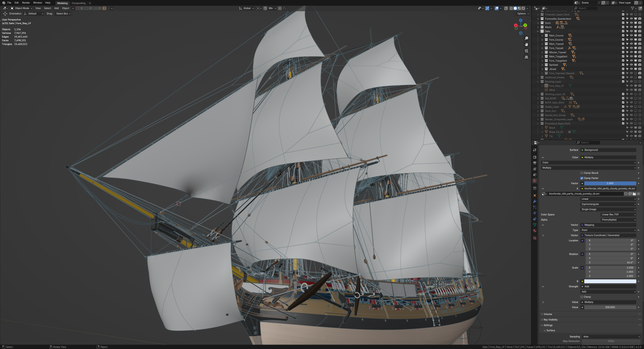Click the pan hand navigation icon
Image resolution: width=644 pixels, height=349 pixels.
click(526, 44)
